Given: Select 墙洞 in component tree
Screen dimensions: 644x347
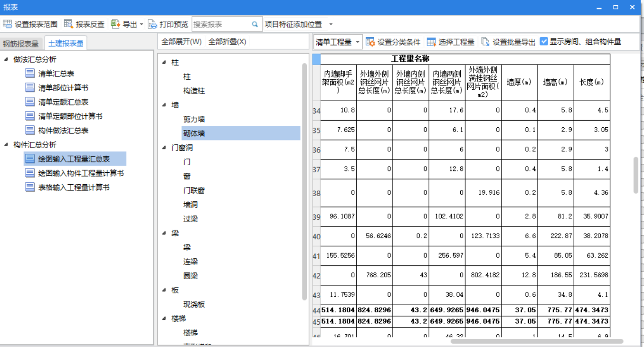Looking at the screenshot, I should 190,205.
